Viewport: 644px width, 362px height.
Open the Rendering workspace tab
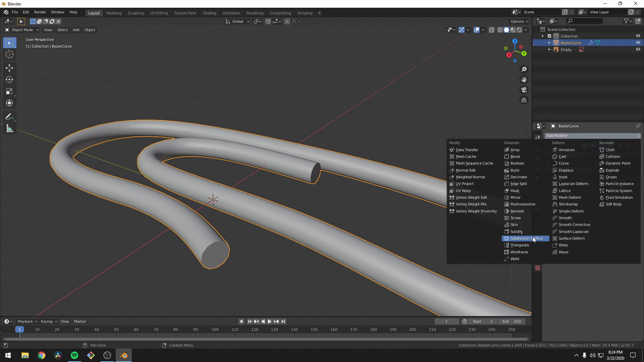255,13
